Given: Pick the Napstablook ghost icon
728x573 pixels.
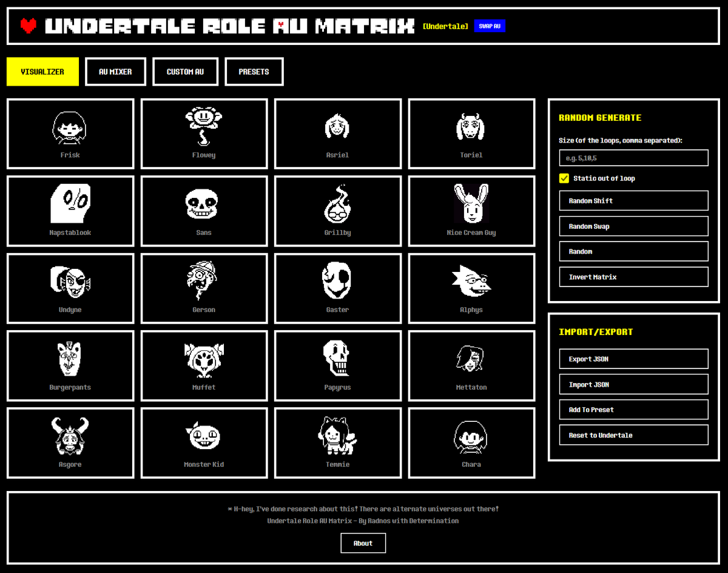Looking at the screenshot, I should (70, 205).
